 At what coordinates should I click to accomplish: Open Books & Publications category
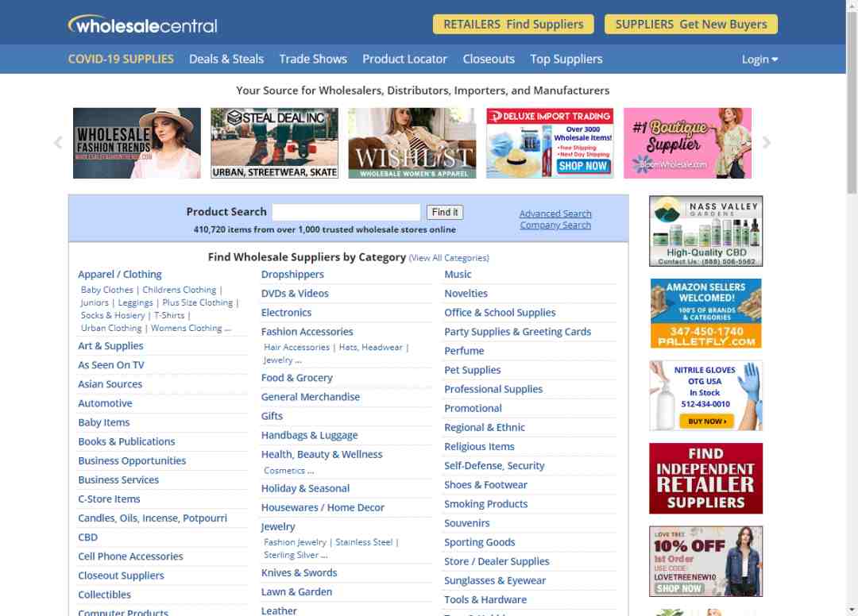click(126, 441)
